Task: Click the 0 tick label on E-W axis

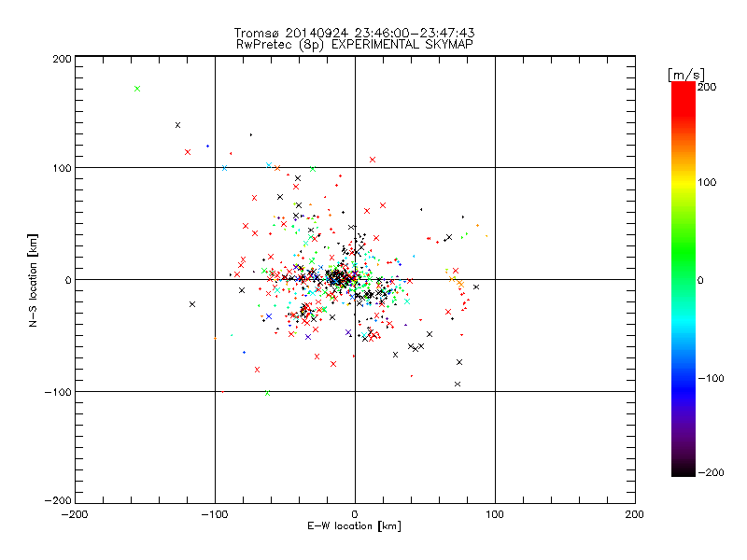Action: 355,514
